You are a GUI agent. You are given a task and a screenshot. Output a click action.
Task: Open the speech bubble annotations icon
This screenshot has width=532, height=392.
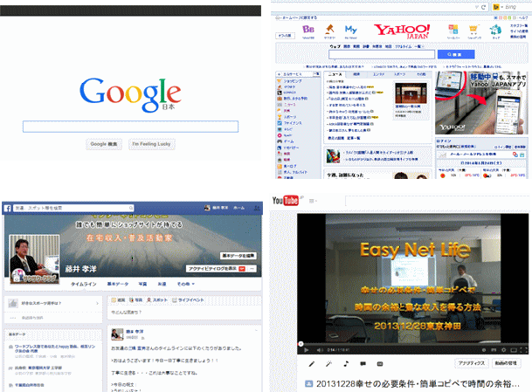click(361, 362)
